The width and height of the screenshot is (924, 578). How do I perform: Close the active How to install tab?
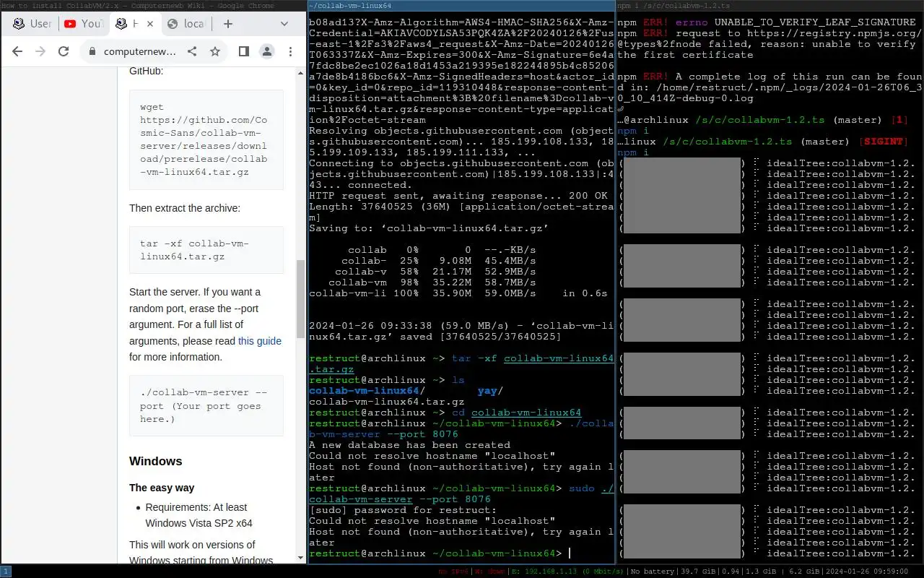pos(151,24)
